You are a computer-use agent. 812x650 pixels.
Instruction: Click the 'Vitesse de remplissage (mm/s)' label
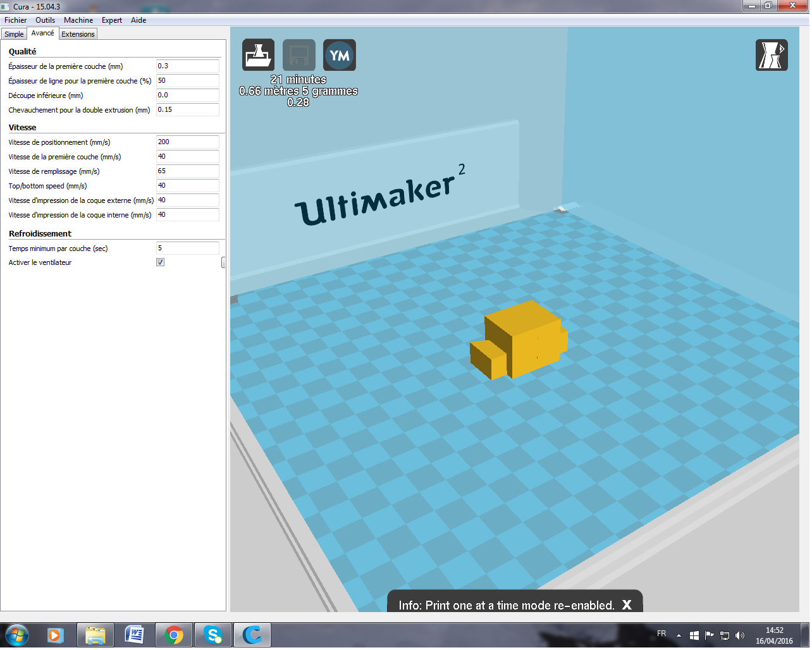coord(54,171)
